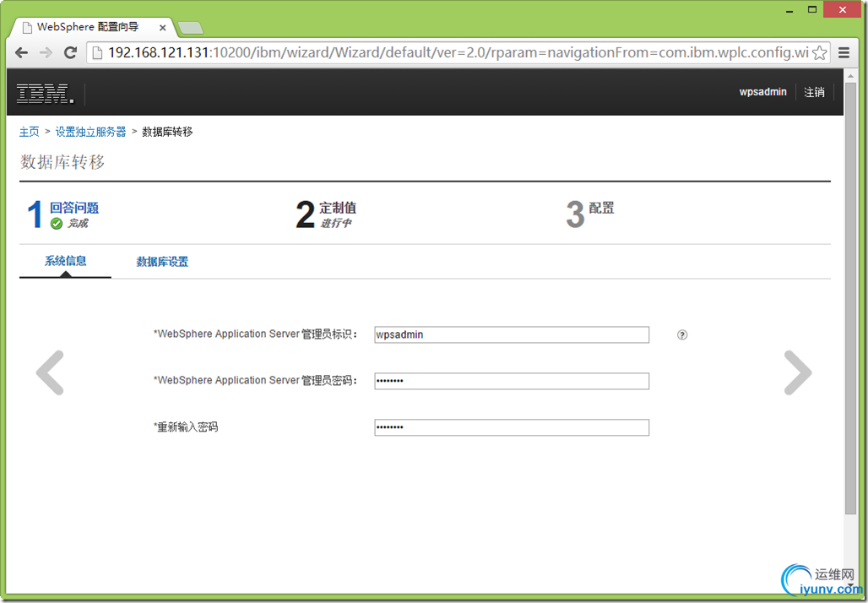Open the 主页 breadcrumb link

pos(30,132)
